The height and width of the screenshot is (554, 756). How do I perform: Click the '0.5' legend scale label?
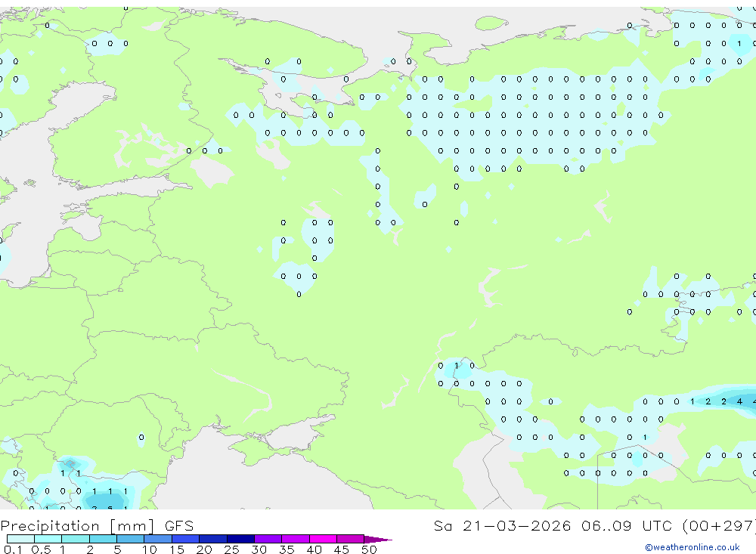coord(41,549)
